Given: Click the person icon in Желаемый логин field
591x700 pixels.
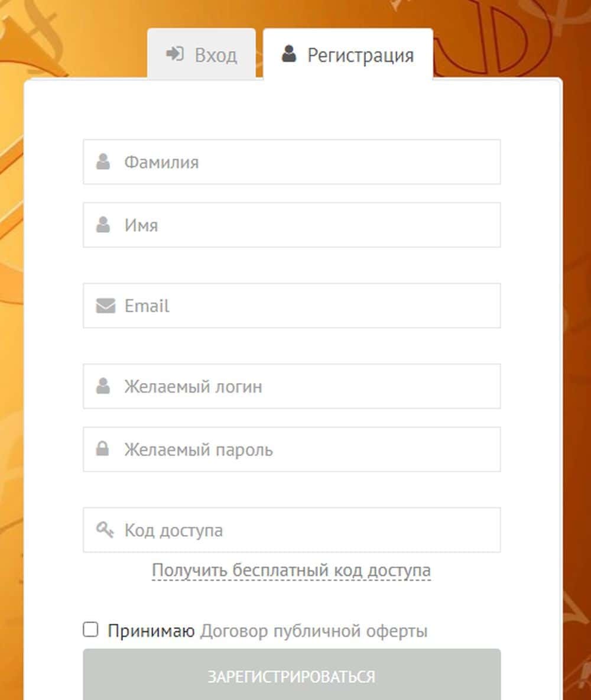Looking at the screenshot, I should click(x=103, y=385).
